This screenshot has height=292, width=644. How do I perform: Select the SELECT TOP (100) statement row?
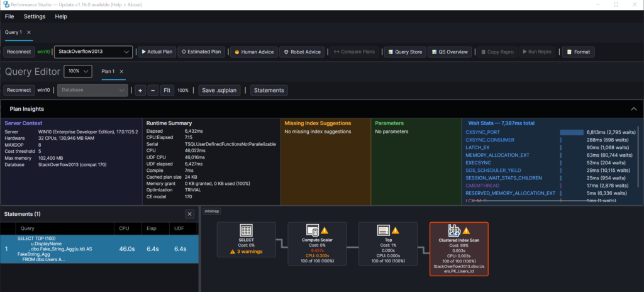tap(99, 249)
